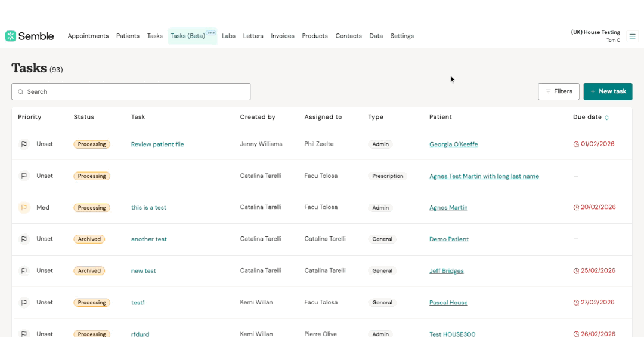
Task: Sort tasks using the Due date chevron
Action: [607, 118]
